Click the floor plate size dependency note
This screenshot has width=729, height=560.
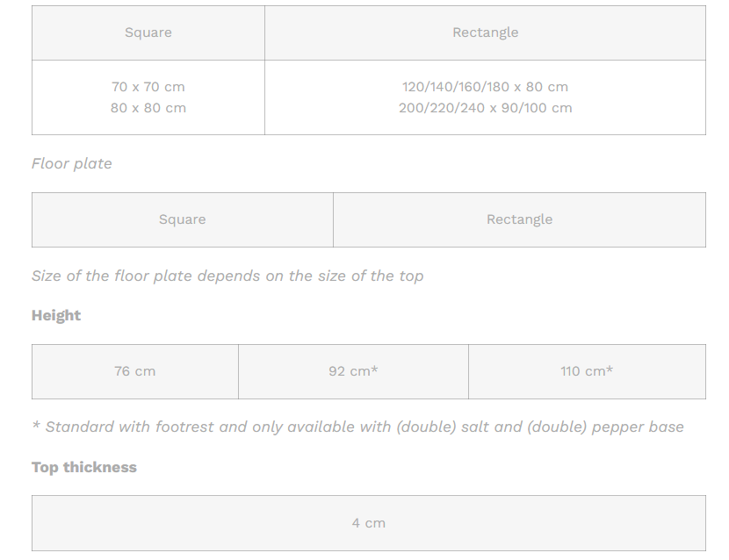(227, 276)
